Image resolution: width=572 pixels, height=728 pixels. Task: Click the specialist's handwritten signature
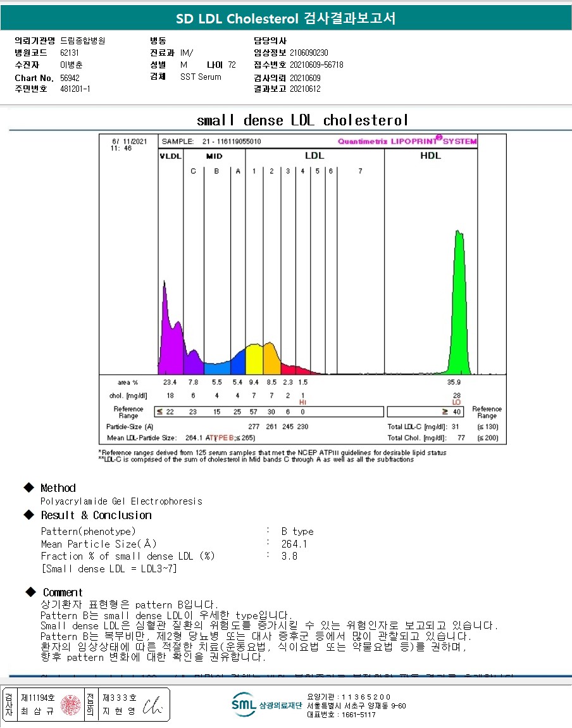tap(152, 705)
